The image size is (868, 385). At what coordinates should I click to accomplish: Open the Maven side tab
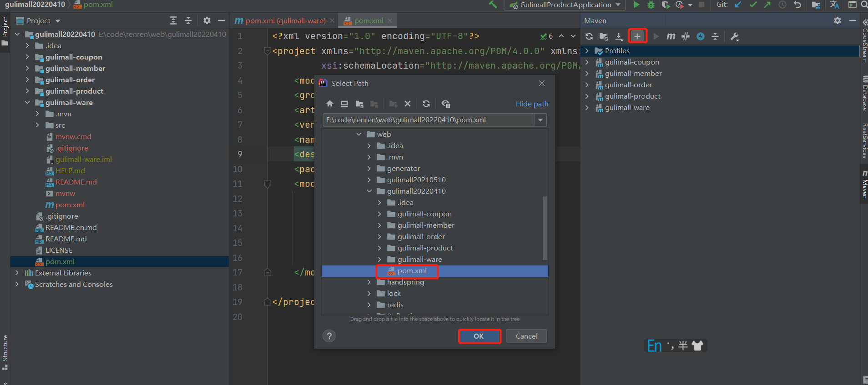(x=864, y=185)
